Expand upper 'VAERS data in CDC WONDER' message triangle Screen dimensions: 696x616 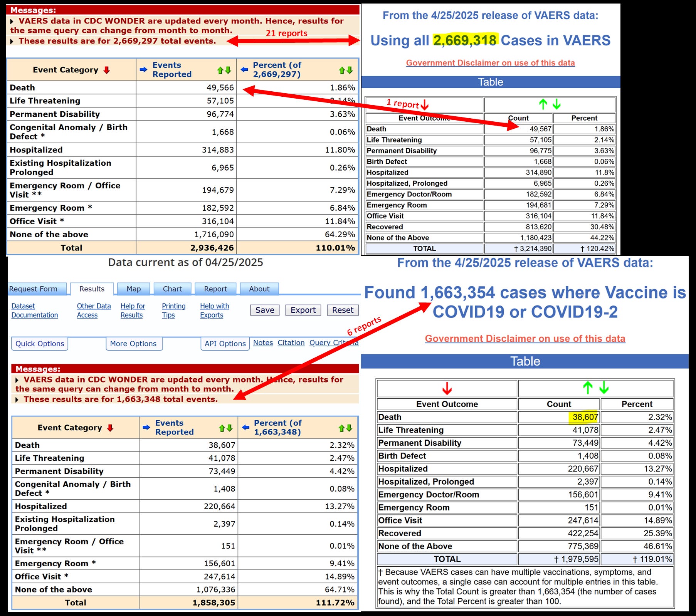tap(12, 21)
